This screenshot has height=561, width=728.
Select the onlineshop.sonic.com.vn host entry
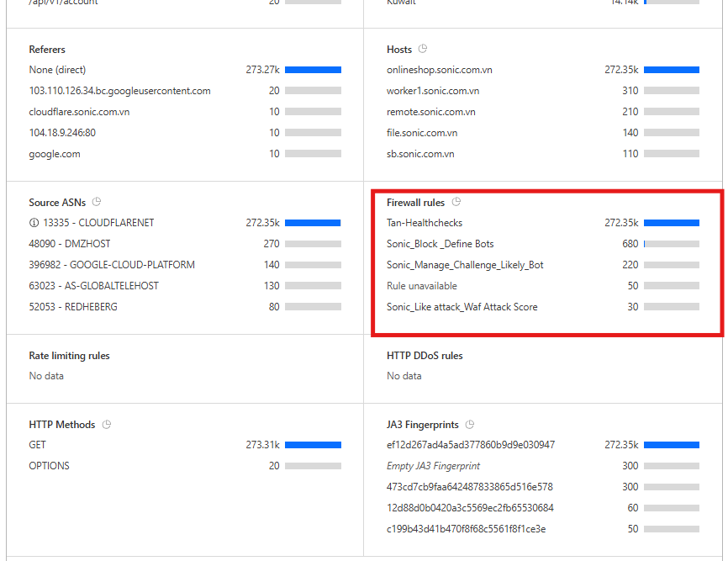click(x=440, y=70)
